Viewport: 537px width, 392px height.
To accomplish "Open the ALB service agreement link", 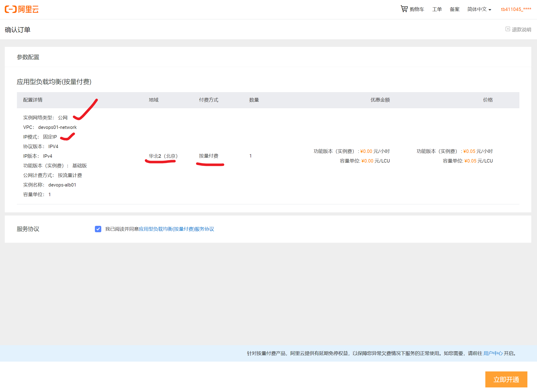I will pyautogui.click(x=176, y=229).
